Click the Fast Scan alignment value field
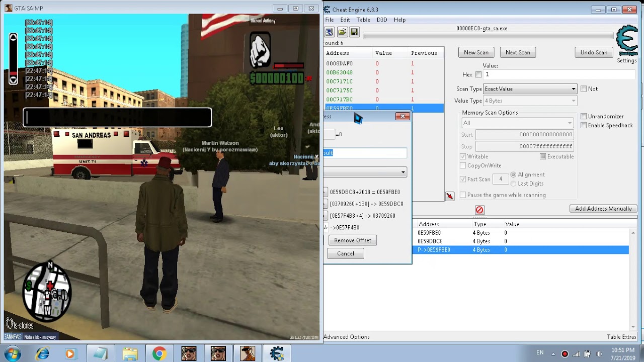This screenshot has height=362, width=644. [501, 179]
